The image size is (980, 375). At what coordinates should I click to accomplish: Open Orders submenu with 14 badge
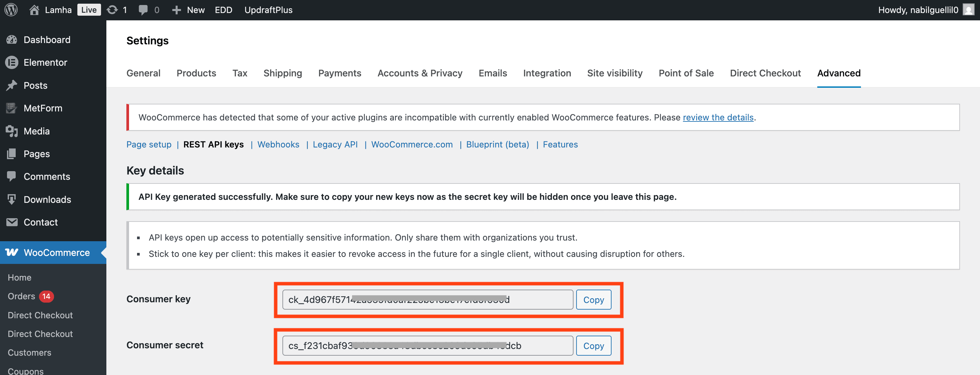point(22,296)
